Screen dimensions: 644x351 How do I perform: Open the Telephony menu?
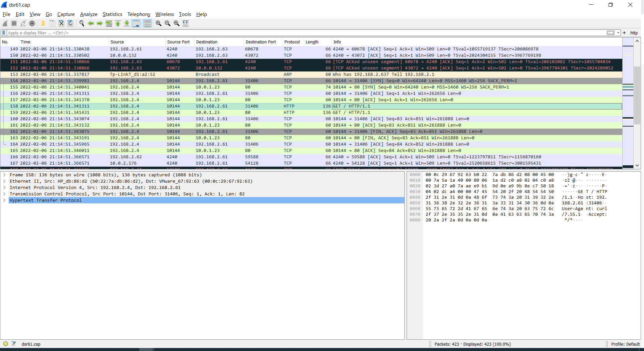click(139, 14)
